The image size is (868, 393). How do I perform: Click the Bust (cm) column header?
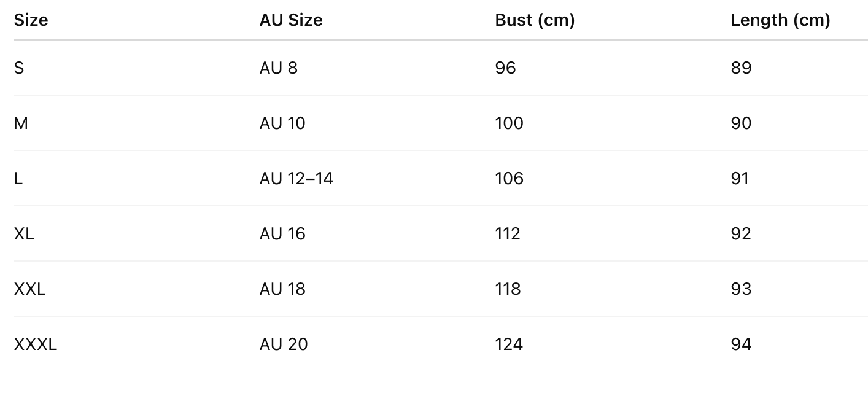coord(534,20)
